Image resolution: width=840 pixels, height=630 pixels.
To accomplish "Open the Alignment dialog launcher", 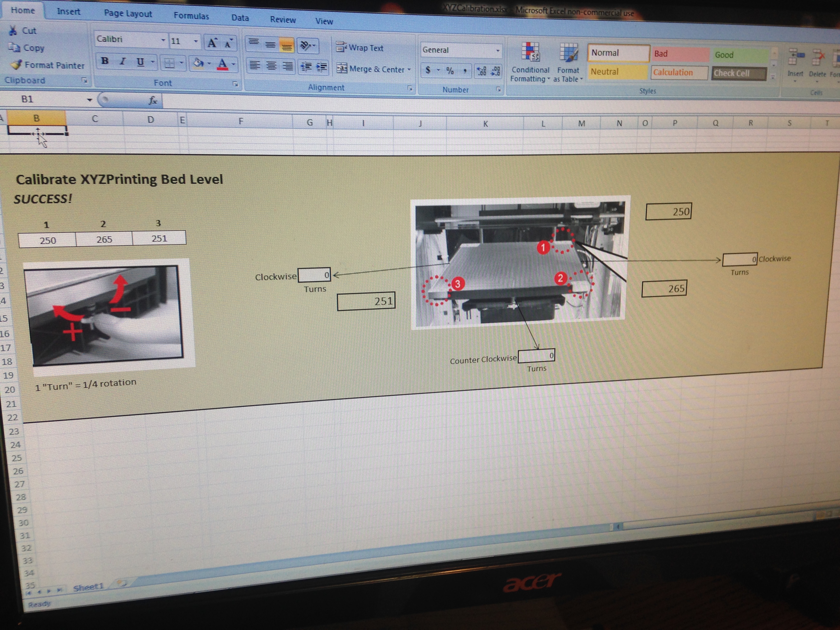I will tap(410, 88).
